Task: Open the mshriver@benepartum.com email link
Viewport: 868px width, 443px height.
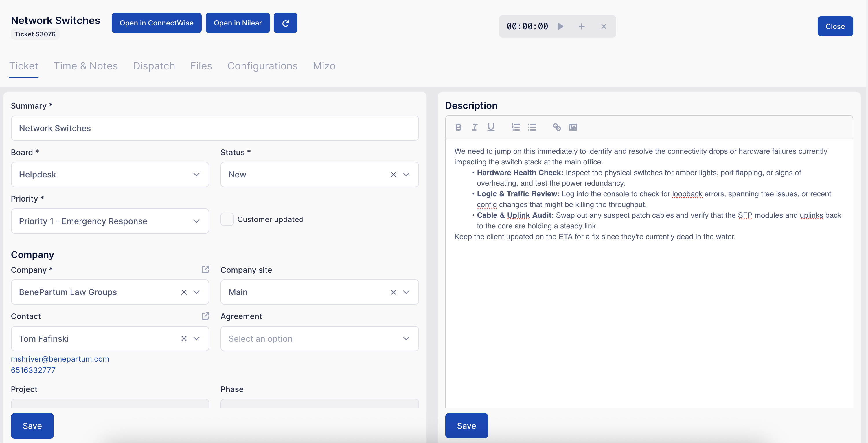Action: point(60,359)
